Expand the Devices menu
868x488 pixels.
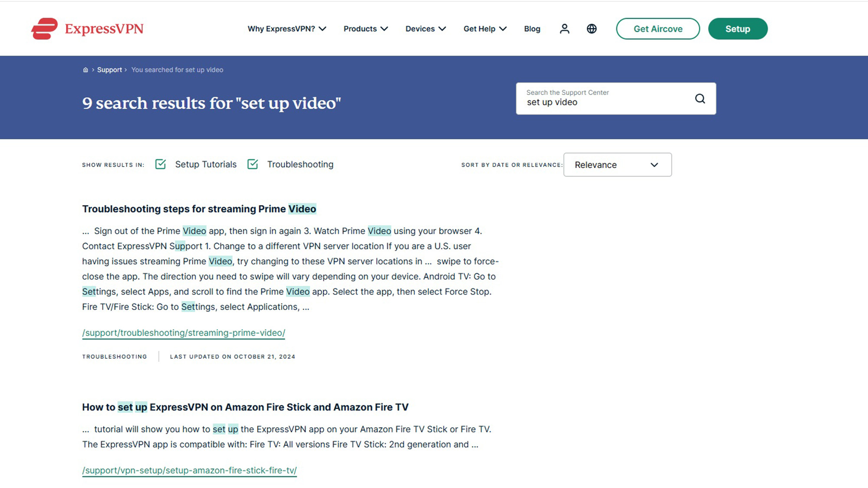[425, 29]
